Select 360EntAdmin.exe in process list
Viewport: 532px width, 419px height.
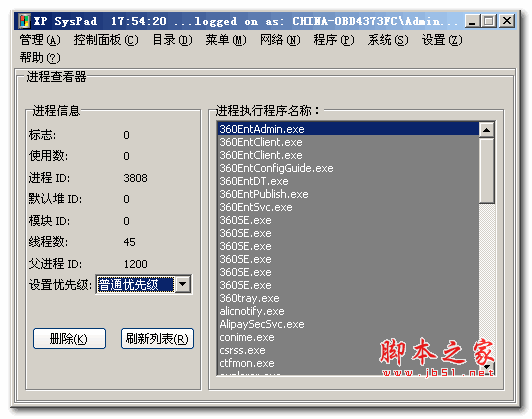pyautogui.click(x=348, y=129)
